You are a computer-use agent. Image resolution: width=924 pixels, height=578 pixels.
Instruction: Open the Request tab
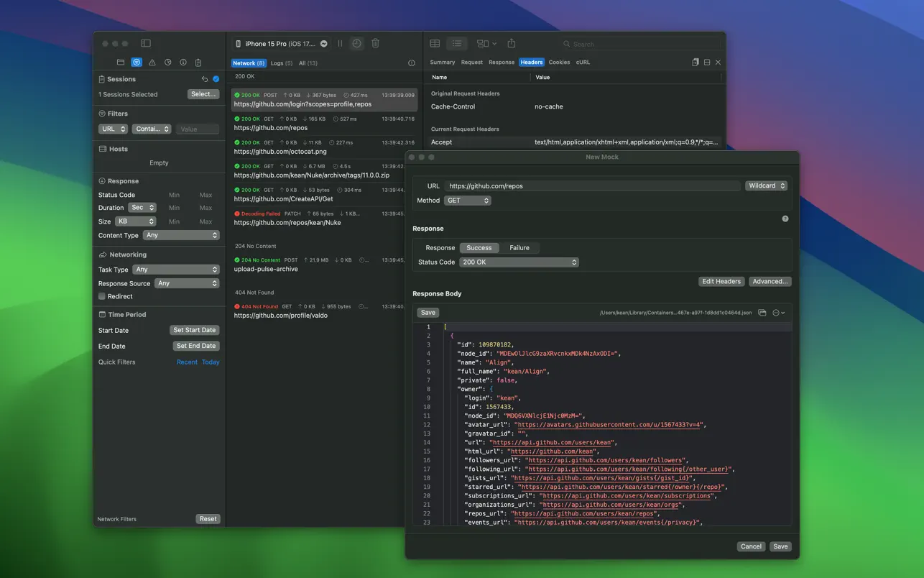point(472,63)
